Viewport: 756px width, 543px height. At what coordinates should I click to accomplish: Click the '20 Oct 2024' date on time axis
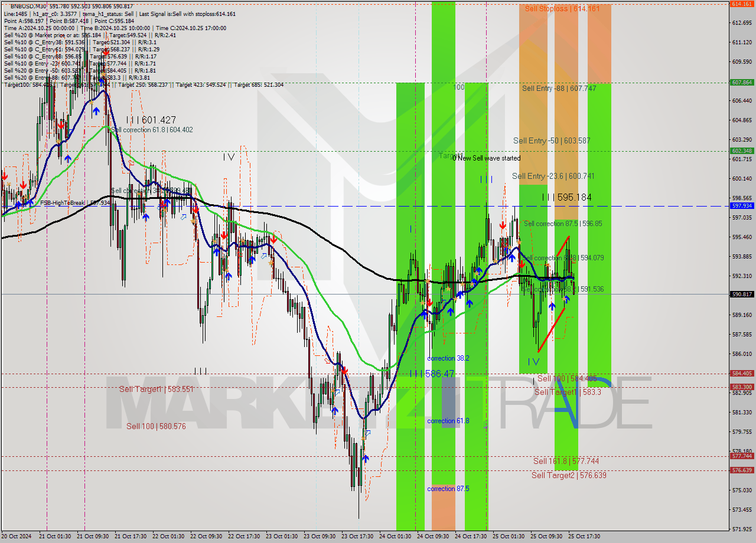coord(16,537)
